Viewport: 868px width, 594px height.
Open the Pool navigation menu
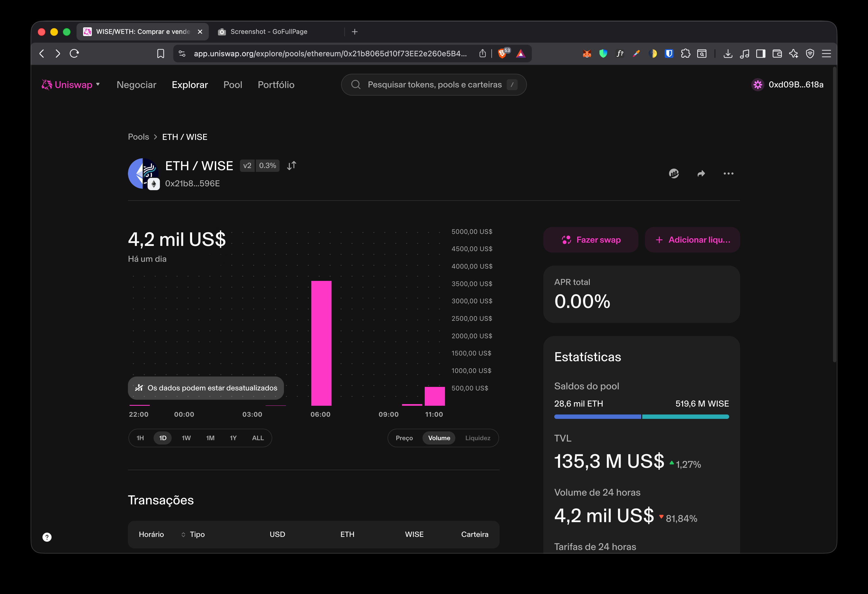tap(233, 85)
